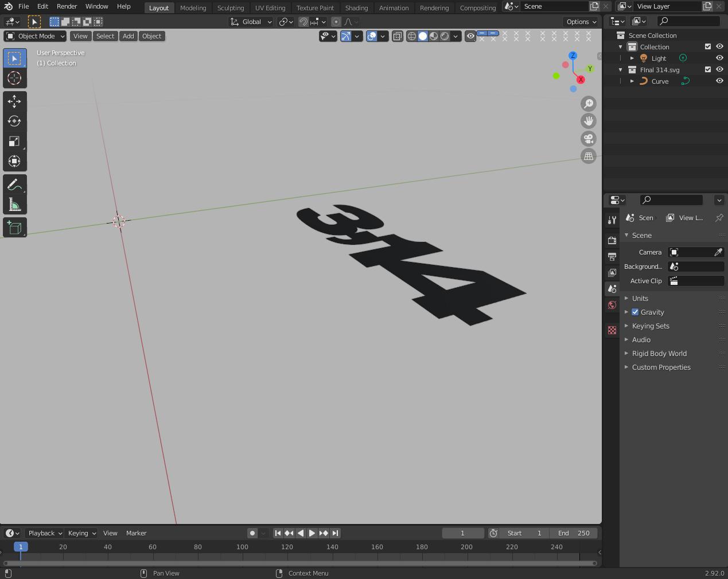This screenshot has width=728, height=579.
Task: Toggle camera view in the viewport
Action: 589,139
